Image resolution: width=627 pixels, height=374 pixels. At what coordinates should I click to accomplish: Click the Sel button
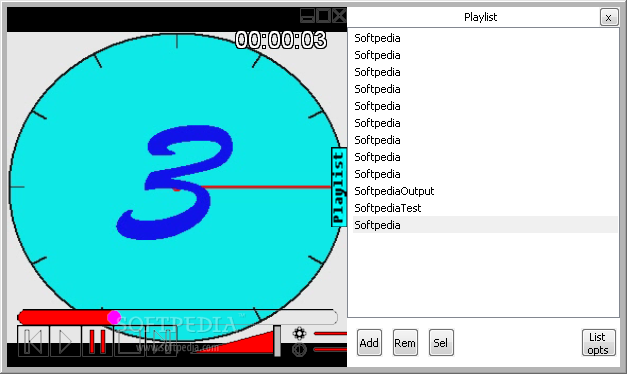pos(441,343)
